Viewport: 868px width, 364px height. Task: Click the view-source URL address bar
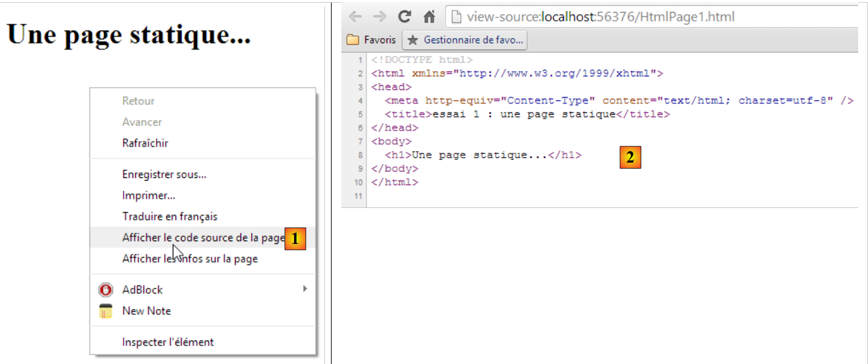(x=600, y=17)
